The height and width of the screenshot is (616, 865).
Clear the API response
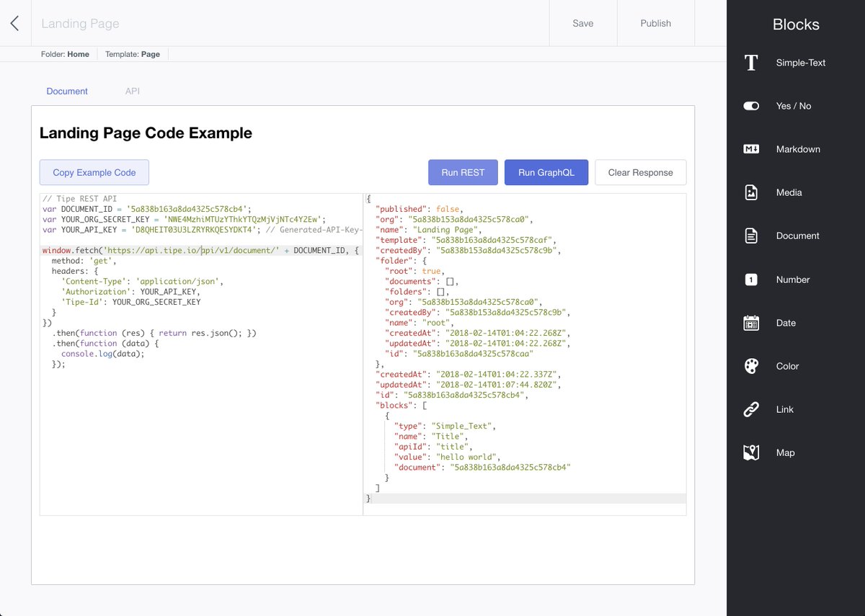point(640,172)
